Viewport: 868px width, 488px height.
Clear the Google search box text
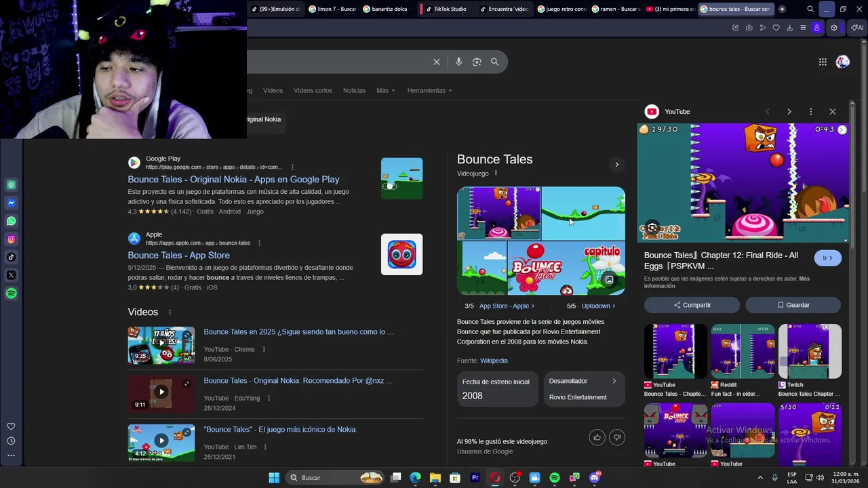pyautogui.click(x=437, y=62)
